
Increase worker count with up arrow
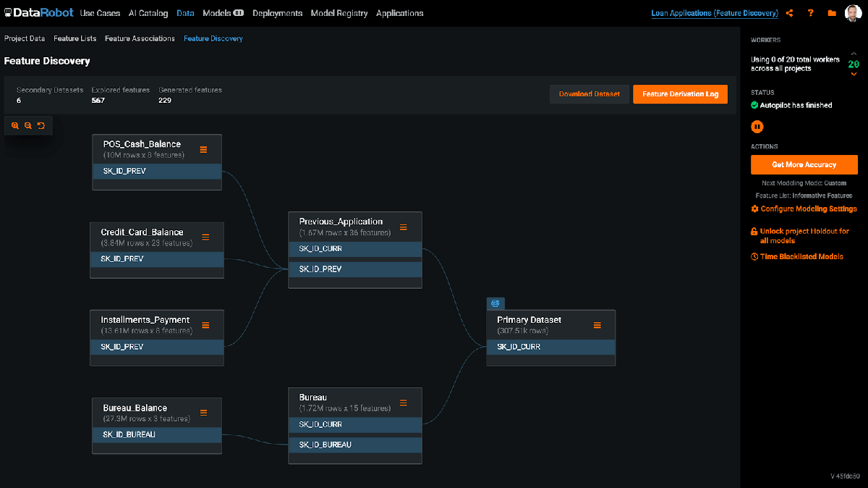(x=854, y=55)
